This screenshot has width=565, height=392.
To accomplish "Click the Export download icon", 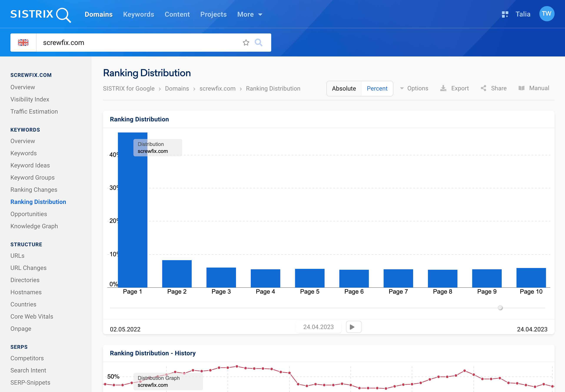I will click(443, 88).
